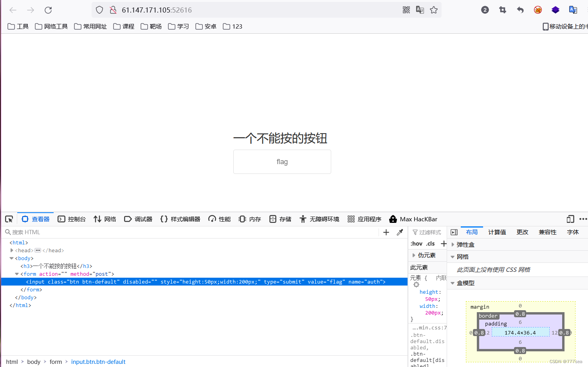
Task: Switch to the 控制台 console tab
Action: [72, 219]
